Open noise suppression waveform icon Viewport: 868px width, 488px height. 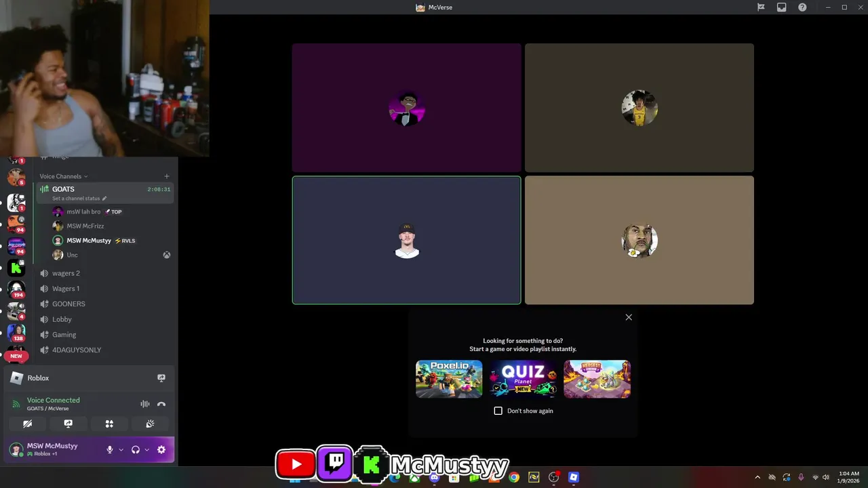(x=144, y=404)
